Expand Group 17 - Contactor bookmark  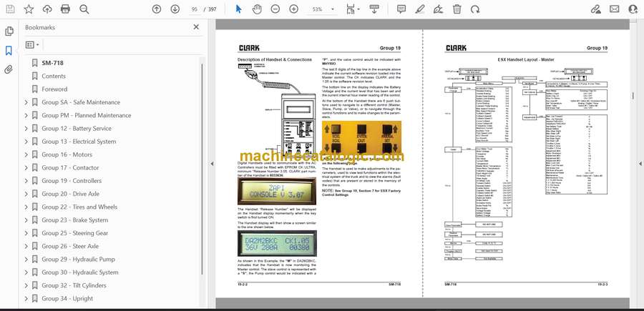click(26, 168)
